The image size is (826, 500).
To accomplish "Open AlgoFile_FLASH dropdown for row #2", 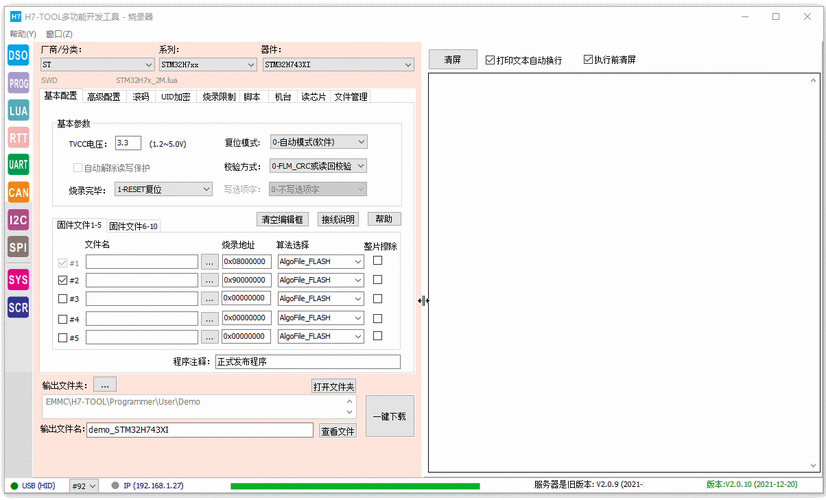I will coord(321,280).
